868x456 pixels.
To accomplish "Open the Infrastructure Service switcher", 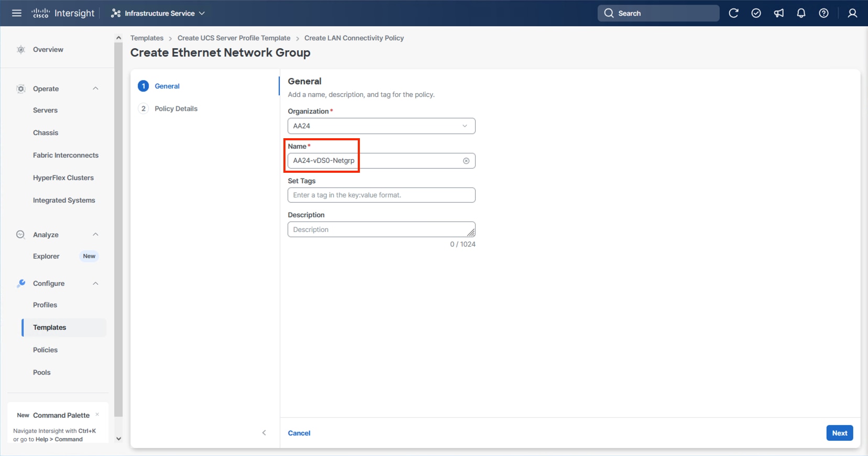I will pos(158,13).
